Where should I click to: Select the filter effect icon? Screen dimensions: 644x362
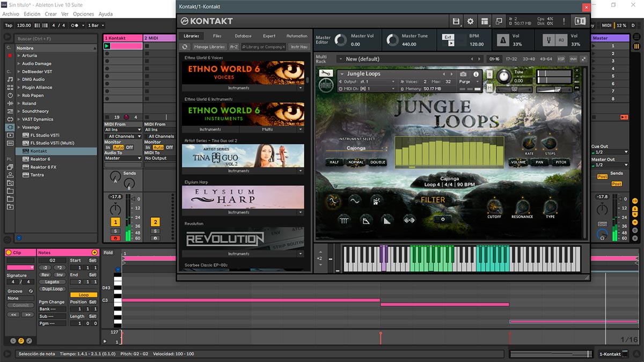click(333, 201)
